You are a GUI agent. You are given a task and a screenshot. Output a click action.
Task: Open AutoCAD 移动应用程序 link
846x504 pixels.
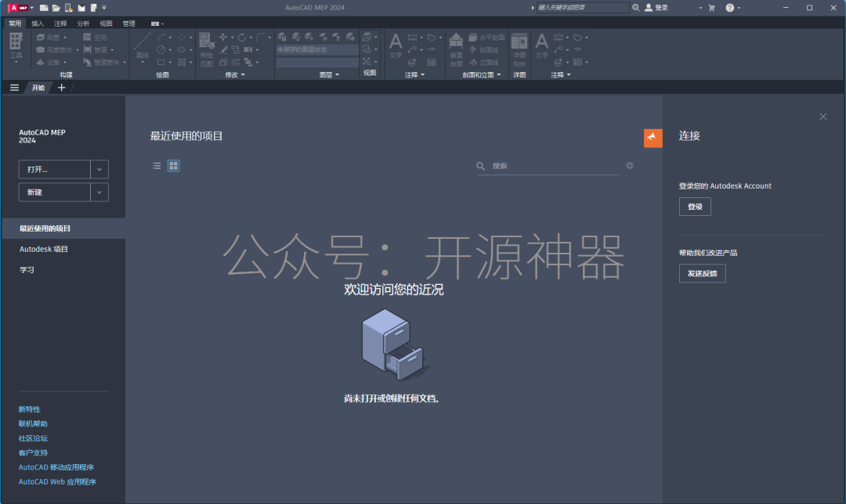tap(56, 467)
